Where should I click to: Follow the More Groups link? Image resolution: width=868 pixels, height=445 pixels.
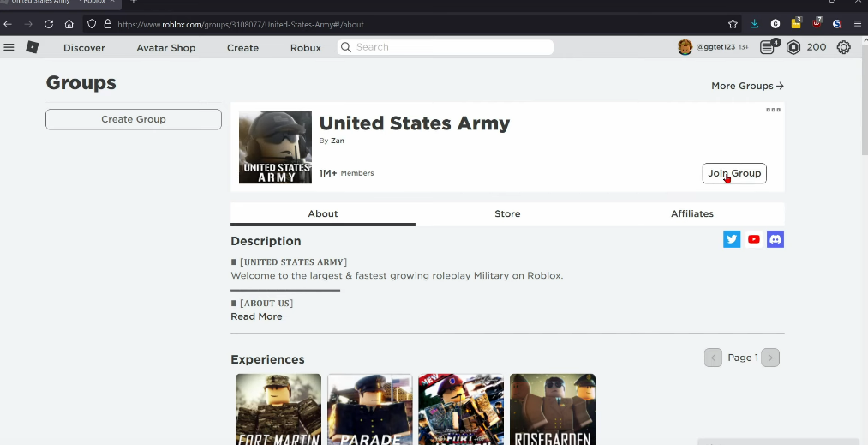pos(747,86)
